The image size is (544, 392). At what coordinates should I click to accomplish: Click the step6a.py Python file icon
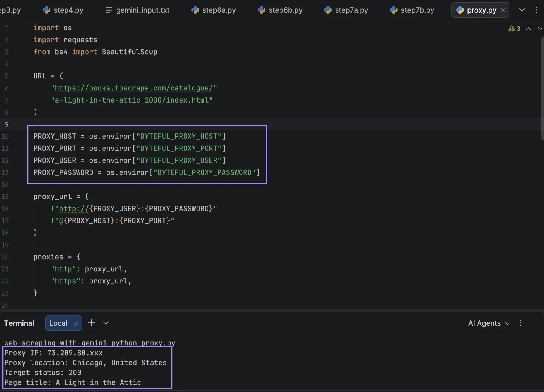tap(195, 10)
